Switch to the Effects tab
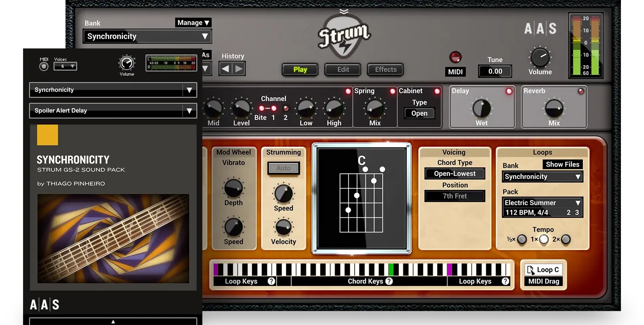This screenshot has width=644, height=325. click(386, 69)
